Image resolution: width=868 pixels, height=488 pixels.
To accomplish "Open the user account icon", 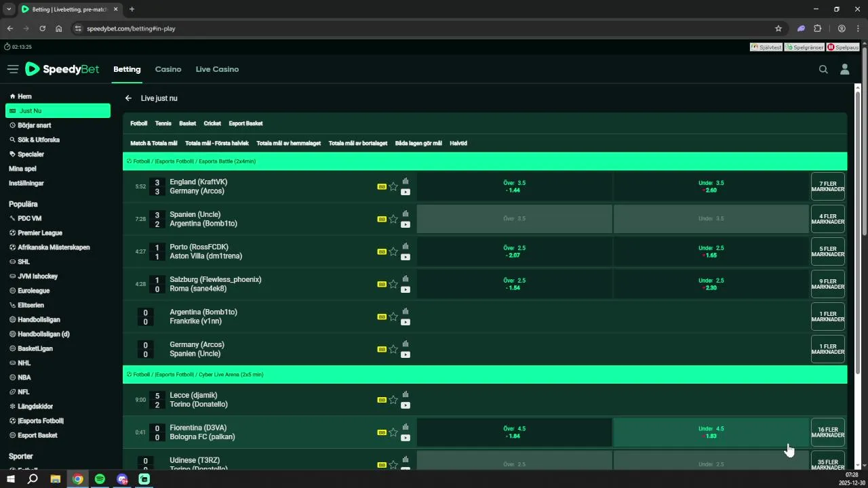I will click(845, 69).
